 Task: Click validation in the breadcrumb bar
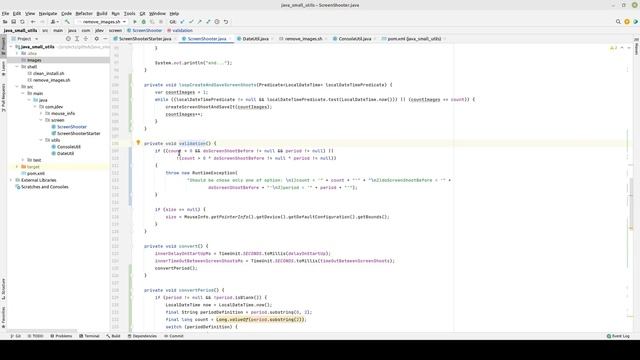[x=180, y=30]
